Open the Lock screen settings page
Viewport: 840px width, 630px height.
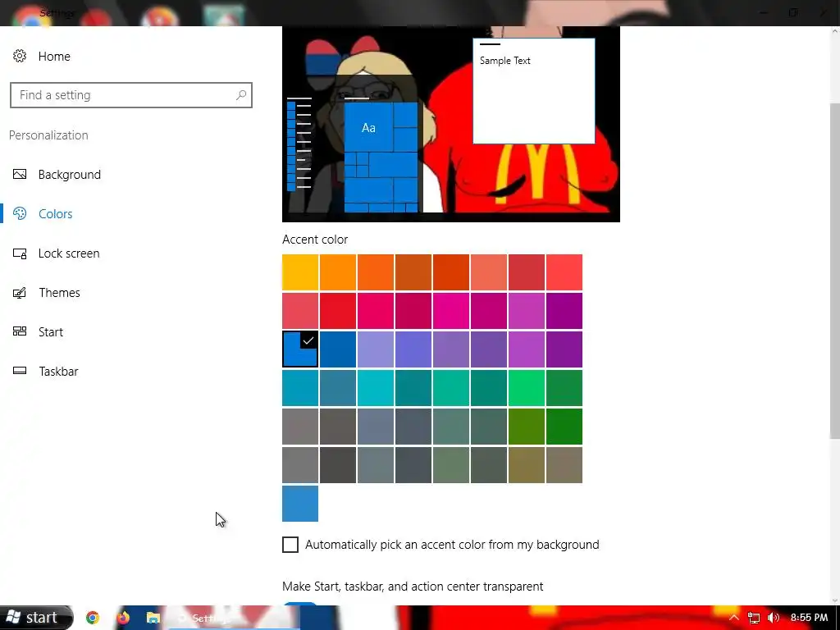(69, 253)
